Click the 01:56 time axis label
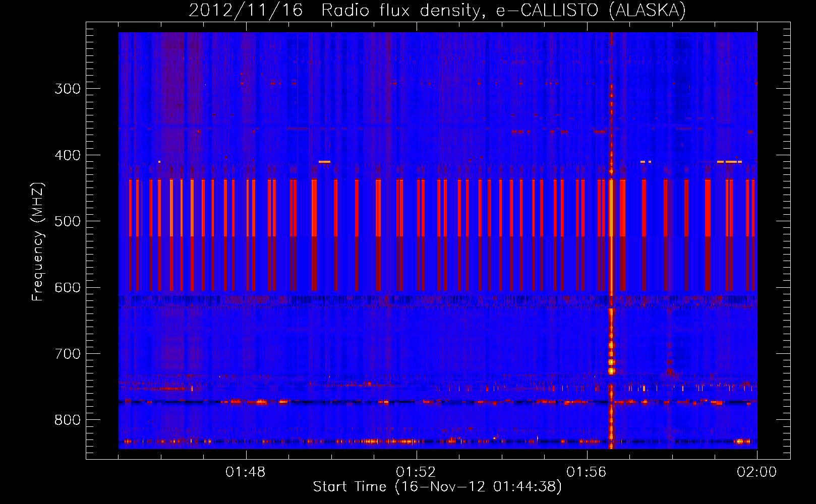Screen dimensions: 816x504 pos(587,472)
